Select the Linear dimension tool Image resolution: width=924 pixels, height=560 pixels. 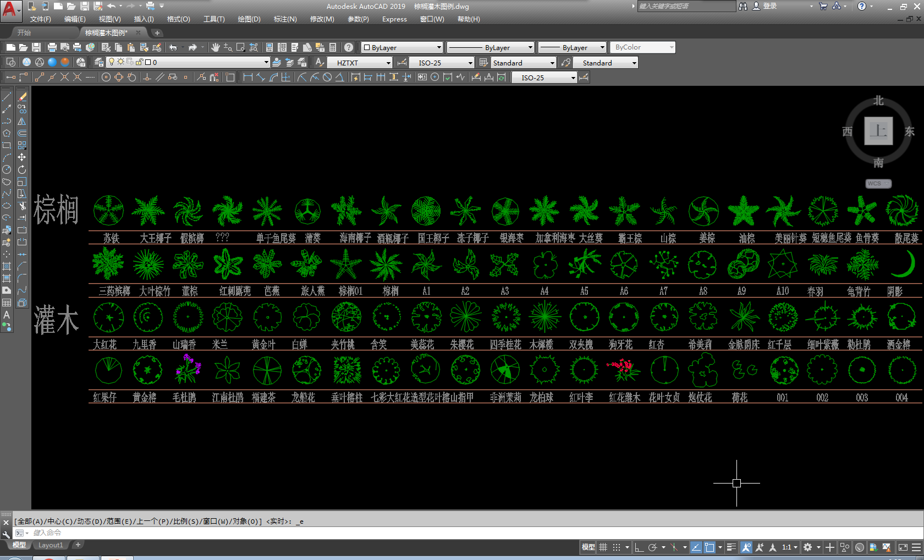[x=248, y=77]
